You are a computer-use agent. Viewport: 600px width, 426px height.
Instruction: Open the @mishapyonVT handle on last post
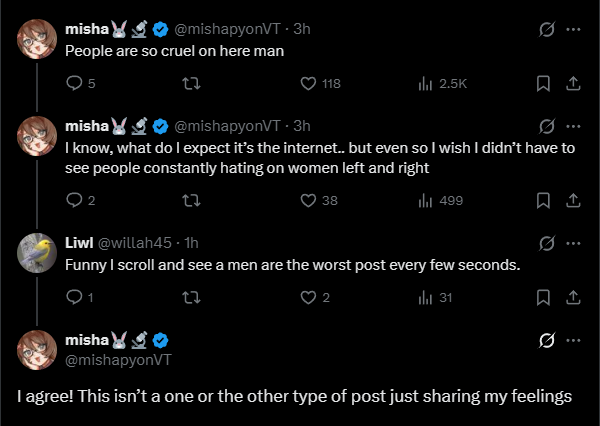pyautogui.click(x=118, y=359)
